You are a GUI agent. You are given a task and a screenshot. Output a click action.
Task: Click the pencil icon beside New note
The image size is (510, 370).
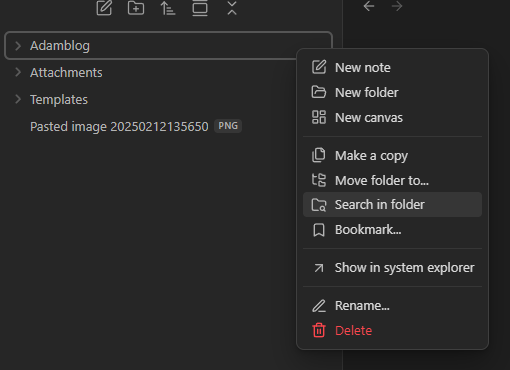[319, 67]
